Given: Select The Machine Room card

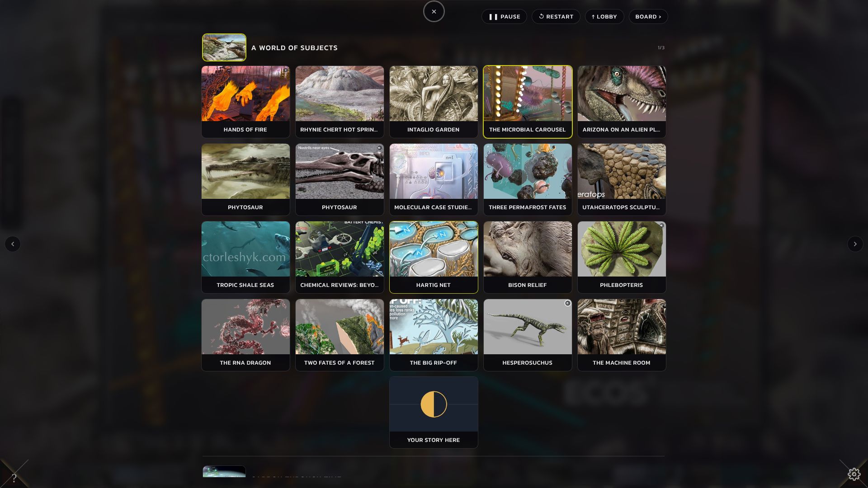Looking at the screenshot, I should tap(622, 335).
